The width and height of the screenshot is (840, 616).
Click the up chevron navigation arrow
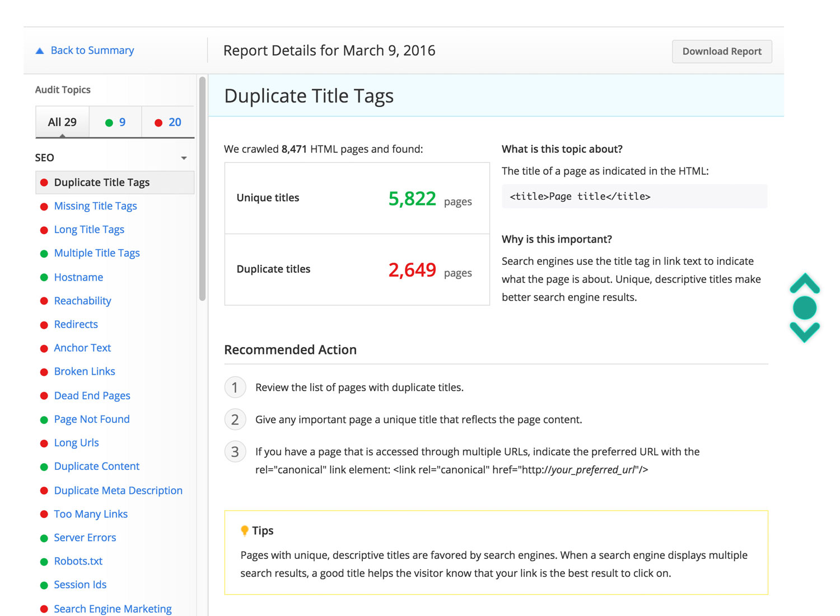(805, 283)
